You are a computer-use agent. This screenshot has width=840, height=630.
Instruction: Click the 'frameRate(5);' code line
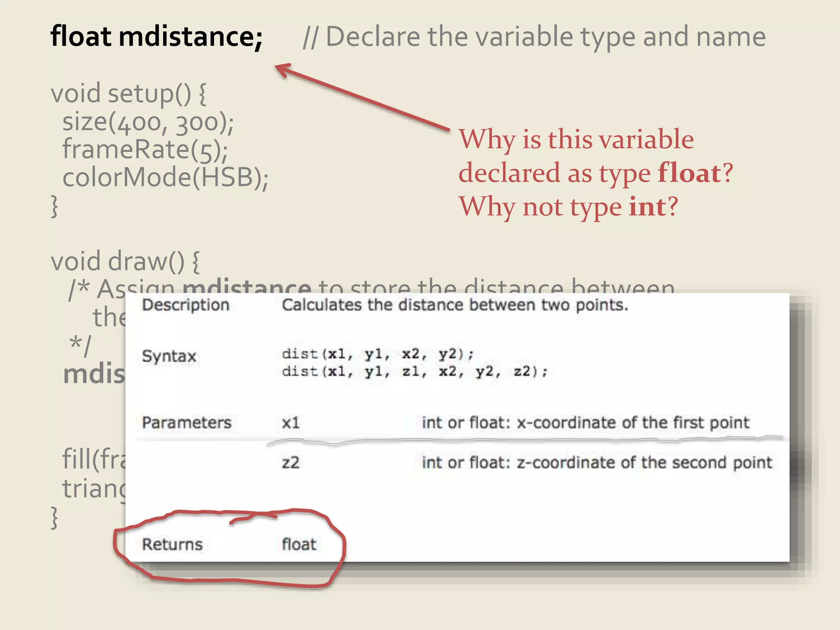click(145, 150)
